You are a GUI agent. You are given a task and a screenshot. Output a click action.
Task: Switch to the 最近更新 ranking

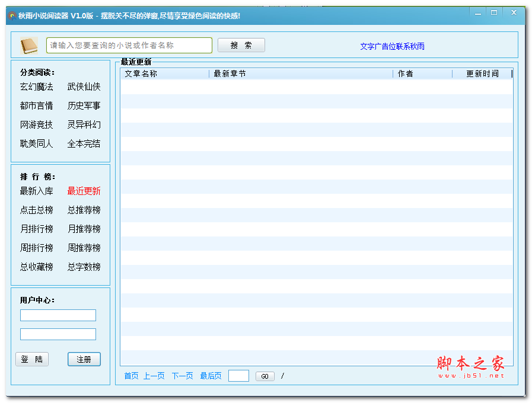[84, 191]
